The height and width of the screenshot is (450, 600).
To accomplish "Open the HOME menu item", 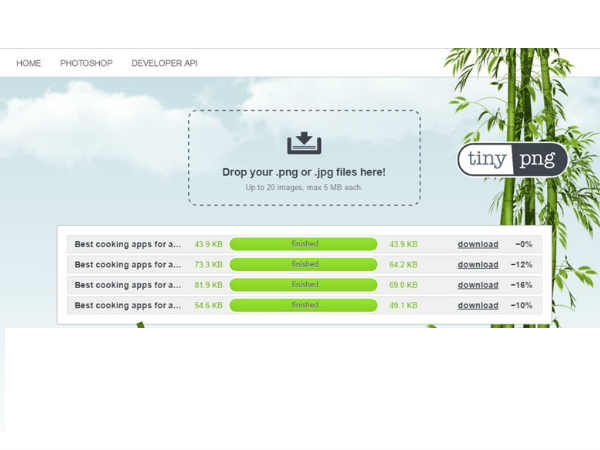I will [28, 63].
